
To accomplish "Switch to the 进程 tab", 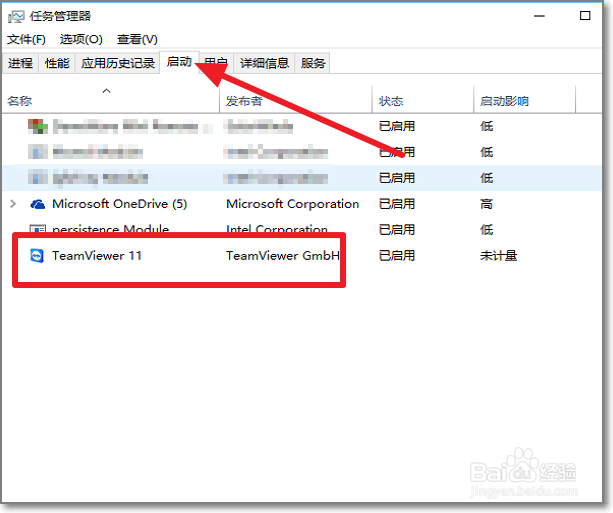I will tap(20, 63).
